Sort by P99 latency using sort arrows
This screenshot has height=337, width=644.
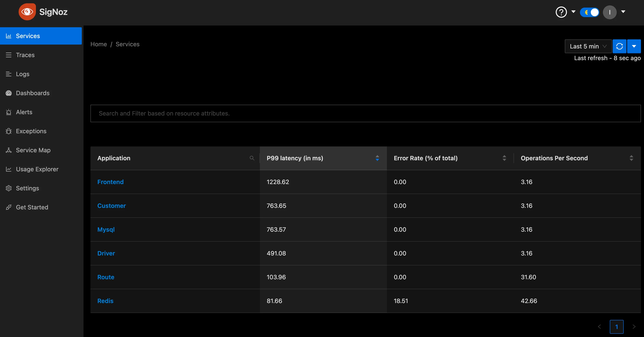pyautogui.click(x=377, y=158)
